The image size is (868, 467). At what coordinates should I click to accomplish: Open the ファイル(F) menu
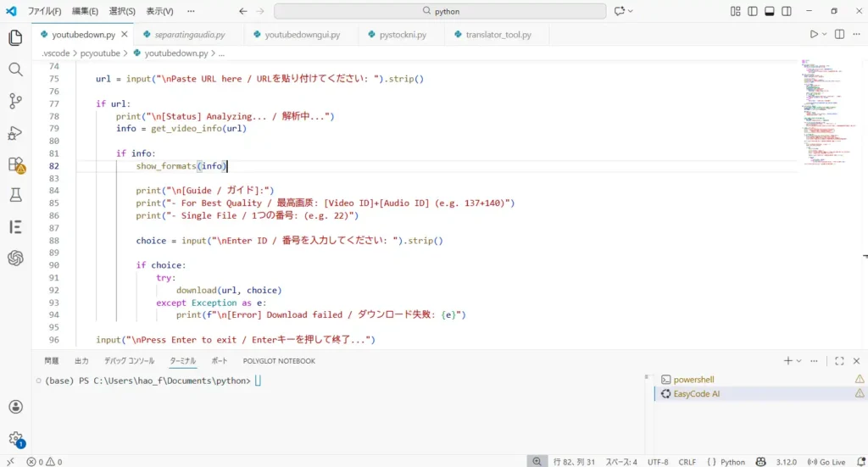click(x=44, y=11)
